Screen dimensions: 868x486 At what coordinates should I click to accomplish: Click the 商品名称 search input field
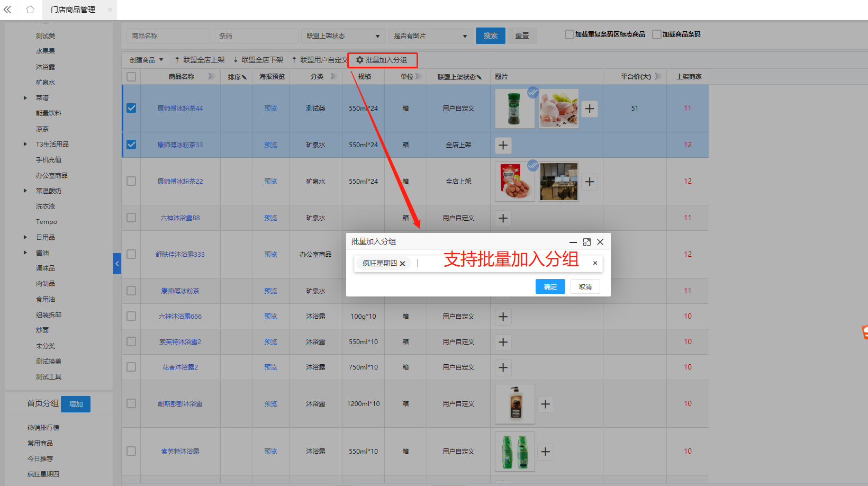tap(168, 36)
